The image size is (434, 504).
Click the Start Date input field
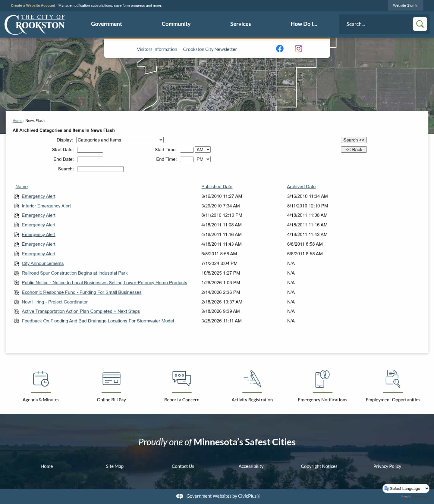tap(90, 150)
